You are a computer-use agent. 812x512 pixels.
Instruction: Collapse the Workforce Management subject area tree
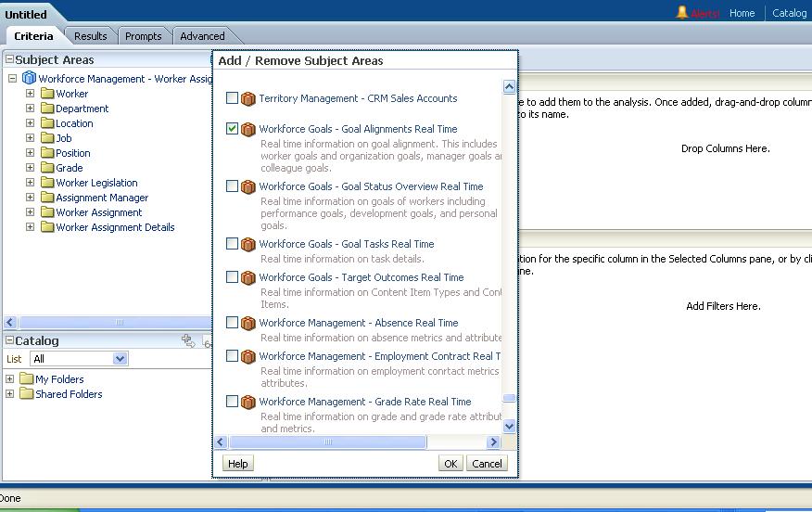12,78
